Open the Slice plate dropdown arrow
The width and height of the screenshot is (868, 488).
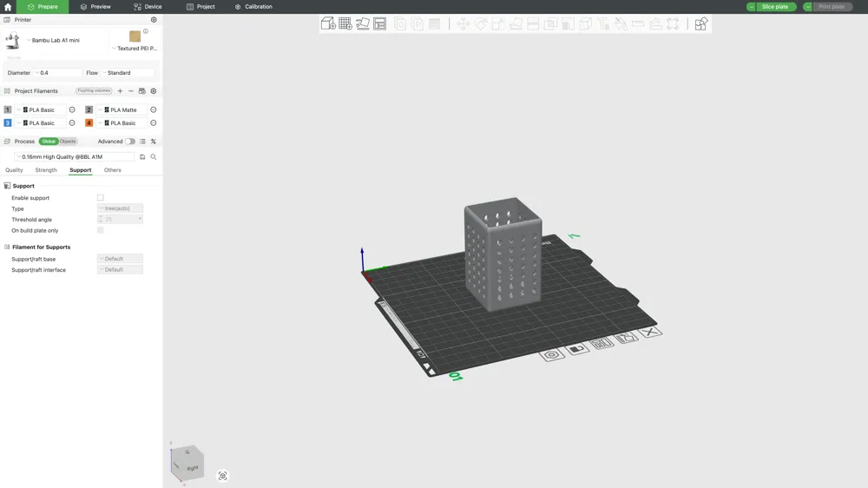coord(751,7)
